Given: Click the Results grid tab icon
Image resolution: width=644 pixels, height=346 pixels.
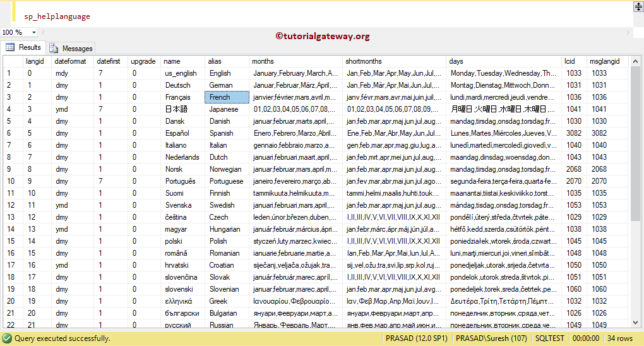Looking at the screenshot, I should tap(10, 47).
